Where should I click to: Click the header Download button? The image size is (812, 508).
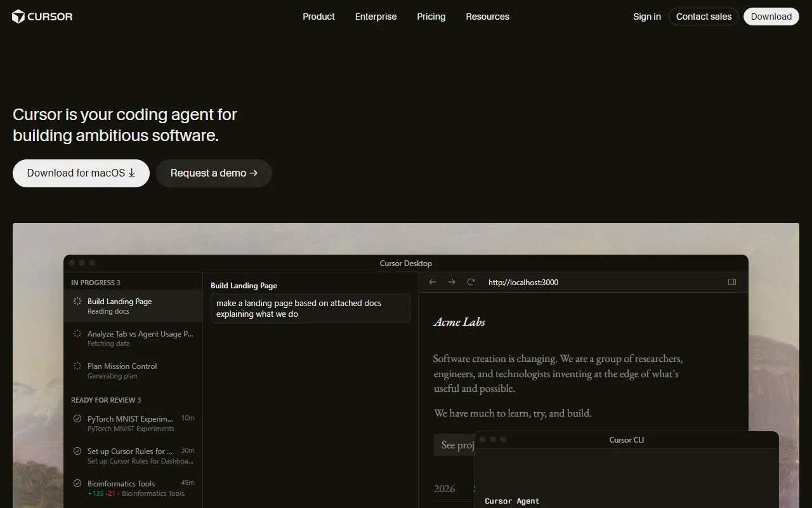771,17
